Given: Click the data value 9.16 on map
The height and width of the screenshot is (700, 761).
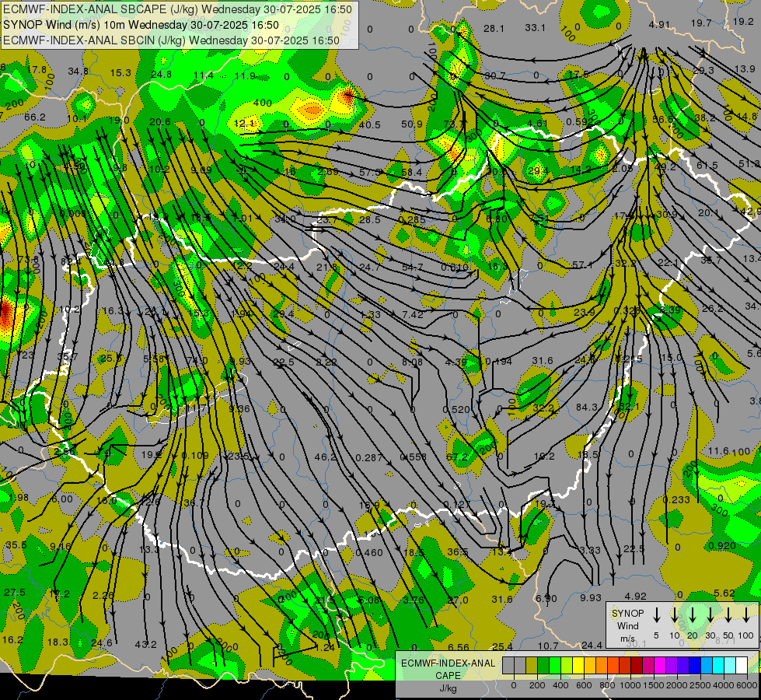Looking at the screenshot, I should 60,547.
